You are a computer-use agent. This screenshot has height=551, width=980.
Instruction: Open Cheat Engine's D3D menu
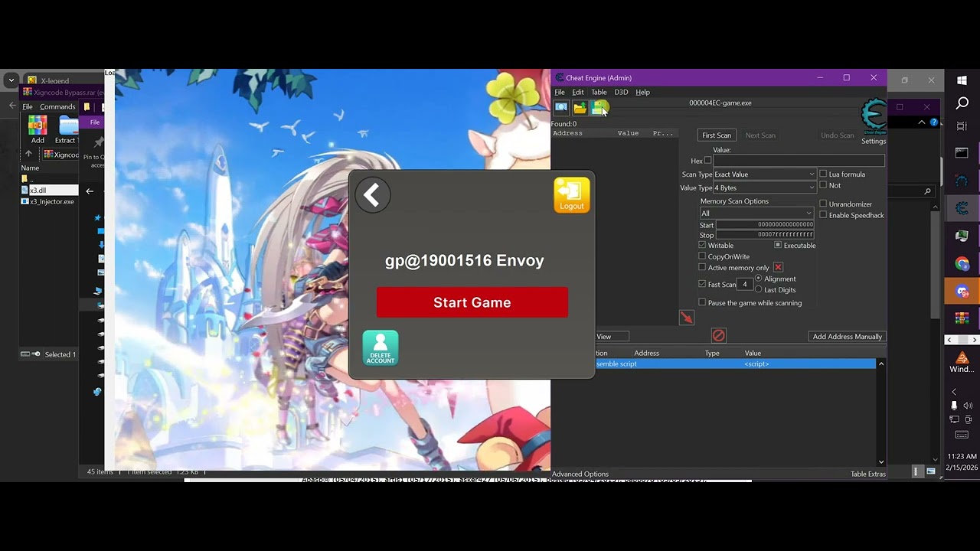pos(621,92)
